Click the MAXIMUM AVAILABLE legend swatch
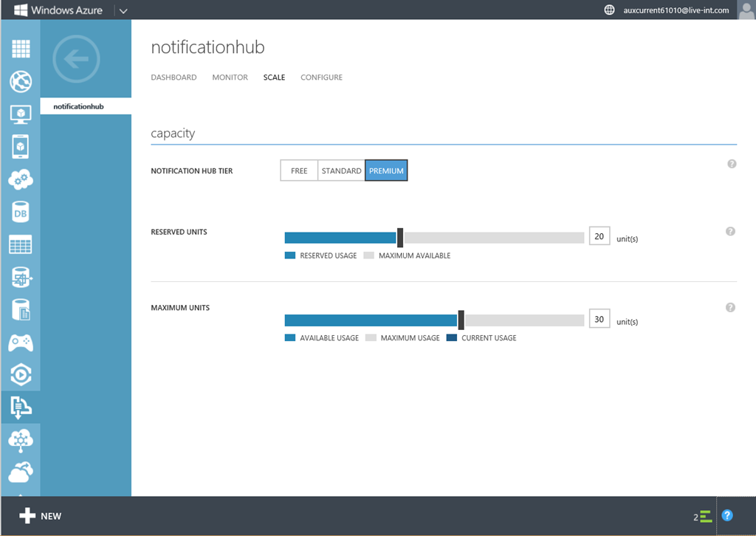This screenshot has height=536, width=756. (x=369, y=255)
